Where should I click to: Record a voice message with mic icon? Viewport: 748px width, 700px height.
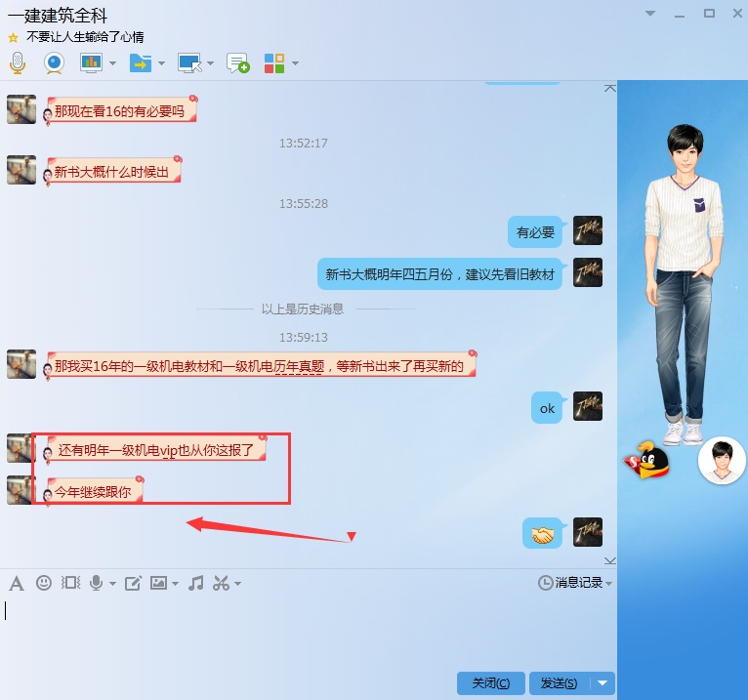pyautogui.click(x=97, y=583)
